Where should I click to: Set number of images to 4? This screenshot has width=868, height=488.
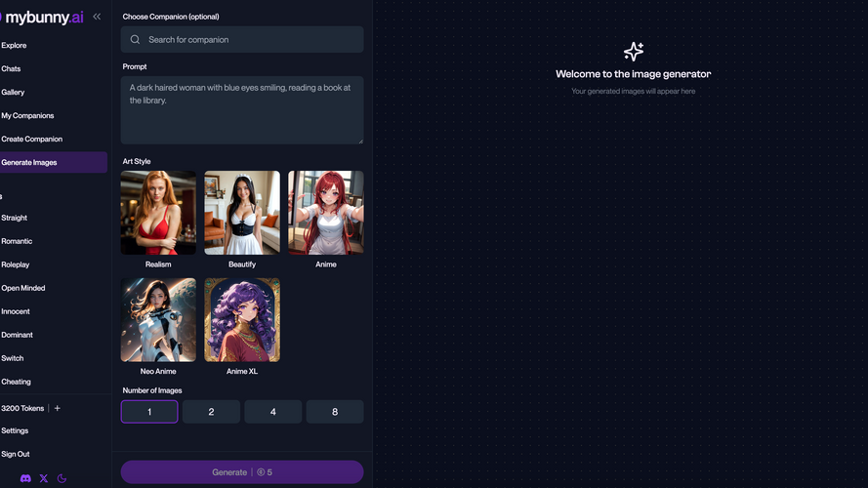pos(273,412)
